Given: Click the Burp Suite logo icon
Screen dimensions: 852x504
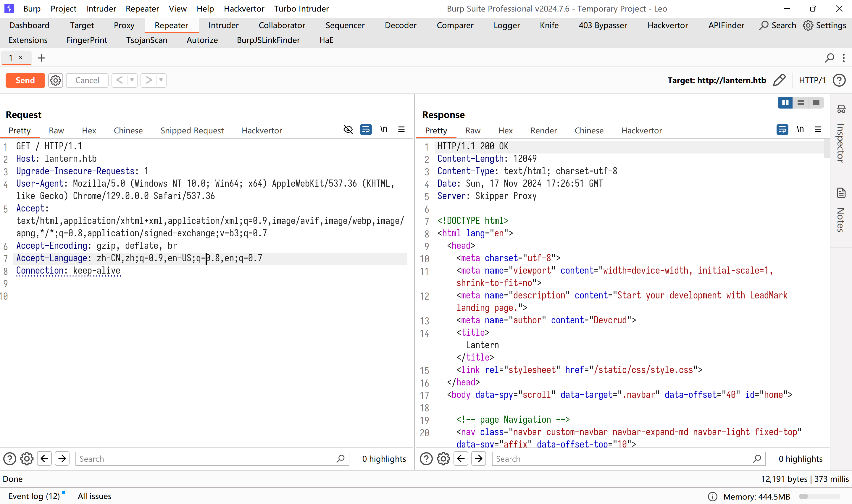Looking at the screenshot, I should pos(9,9).
